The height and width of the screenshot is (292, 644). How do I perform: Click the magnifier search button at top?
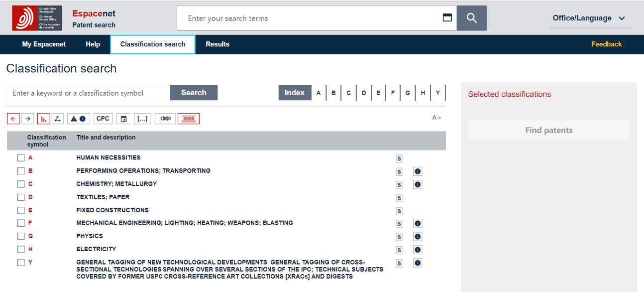coord(472,18)
